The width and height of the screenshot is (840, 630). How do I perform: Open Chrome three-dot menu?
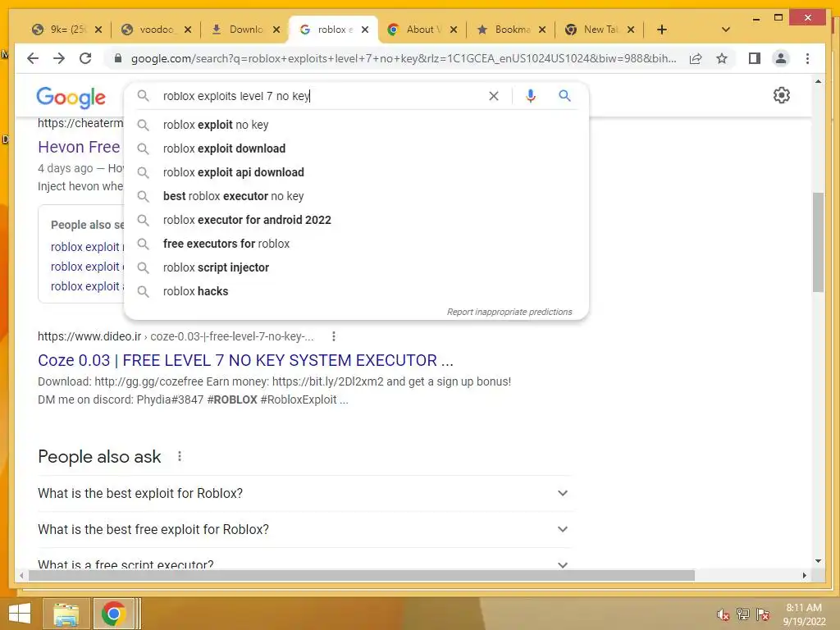807,58
